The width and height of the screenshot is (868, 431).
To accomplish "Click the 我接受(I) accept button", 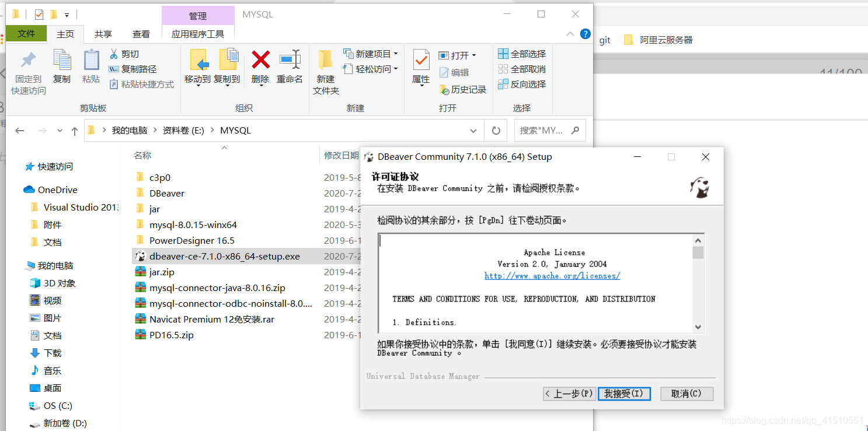I will point(624,394).
